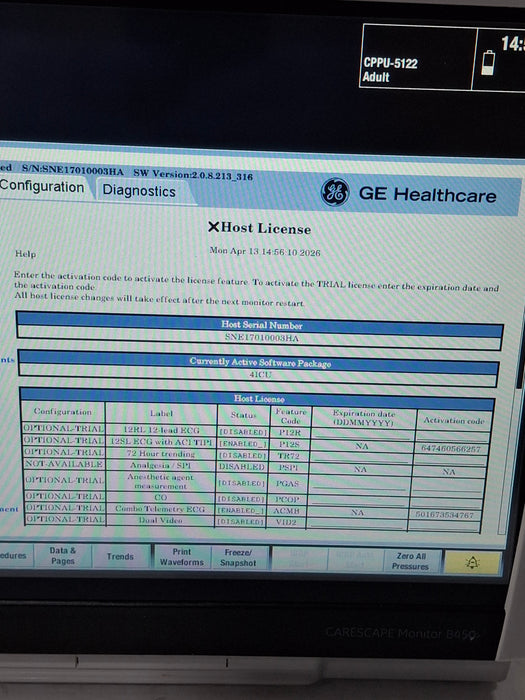Toggle the 72 Hour trending DISABLED status
Viewport: 525px width, 700px height.
pos(242,455)
